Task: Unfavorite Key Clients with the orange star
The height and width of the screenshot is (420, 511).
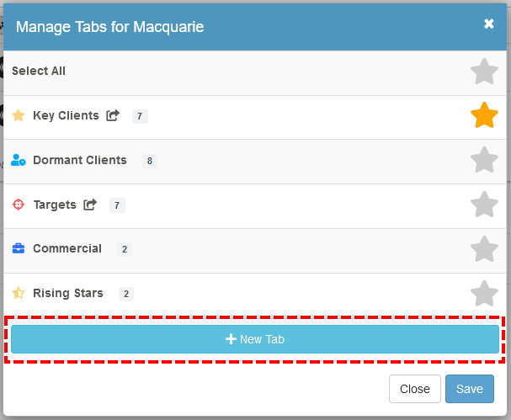Action: click(x=484, y=115)
